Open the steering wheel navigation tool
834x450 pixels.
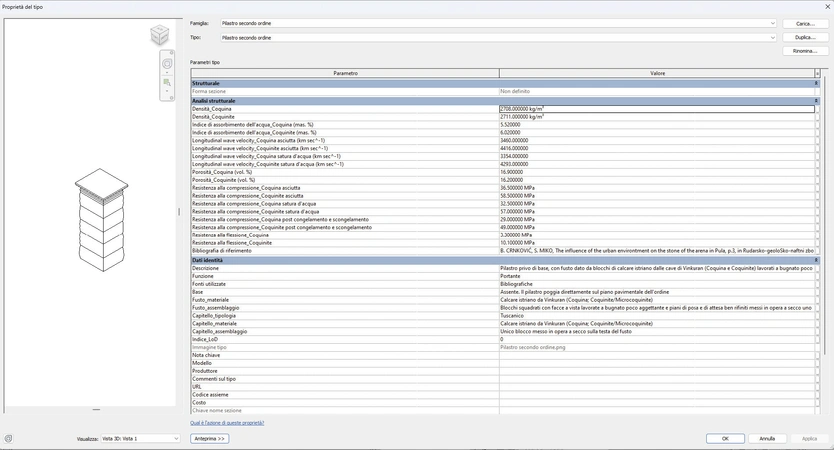coord(167,64)
